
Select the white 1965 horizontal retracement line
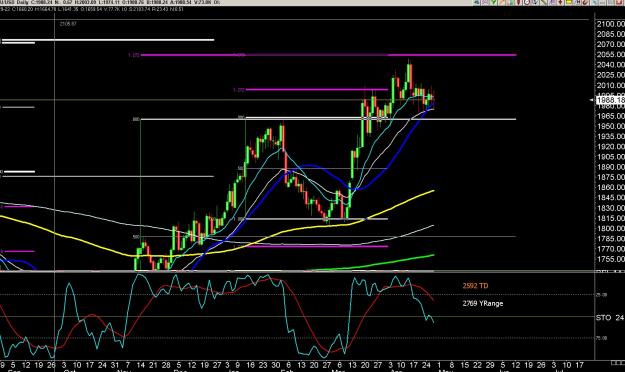tap(328, 119)
